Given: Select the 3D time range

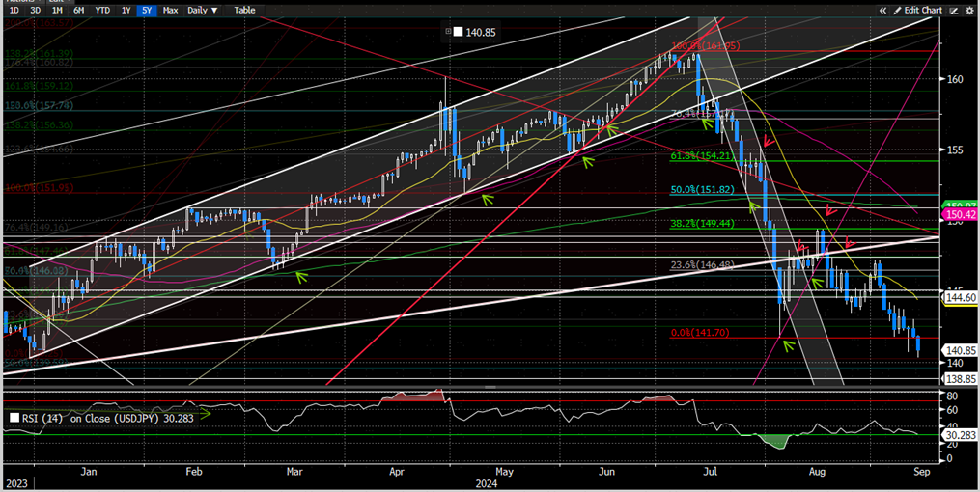Looking at the screenshot, I should 36,10.
